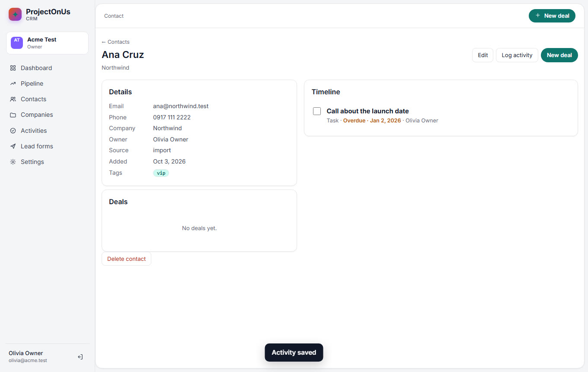The width and height of the screenshot is (588, 372).
Task: Click the Activities check-circle icon
Action: (13, 131)
